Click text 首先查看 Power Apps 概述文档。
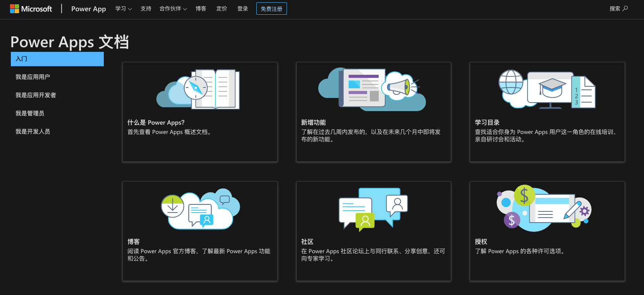Viewport: 644px width, 295px height. (x=170, y=132)
